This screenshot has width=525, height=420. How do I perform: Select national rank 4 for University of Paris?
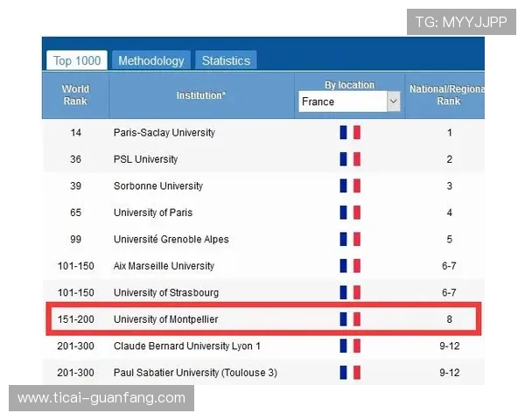point(450,213)
